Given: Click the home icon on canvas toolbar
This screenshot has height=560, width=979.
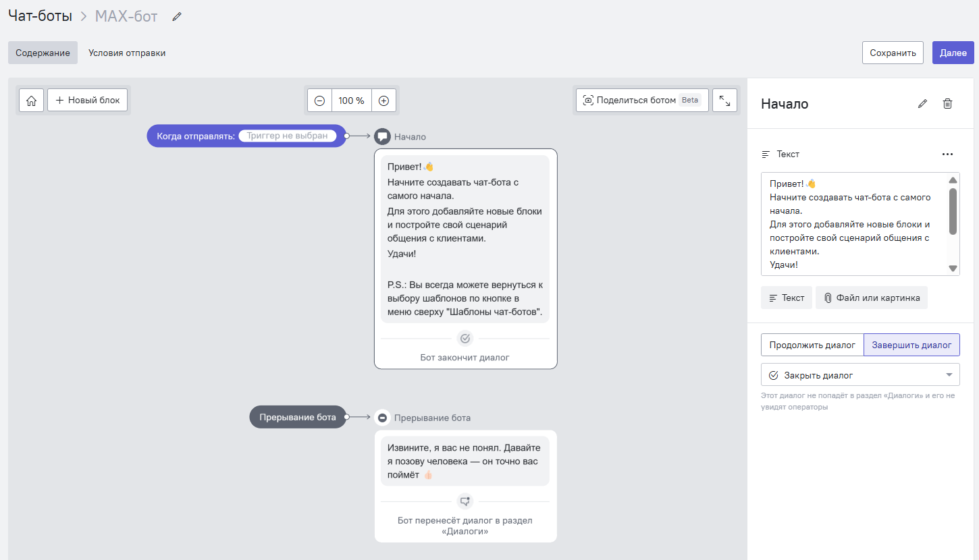Looking at the screenshot, I should coord(31,100).
